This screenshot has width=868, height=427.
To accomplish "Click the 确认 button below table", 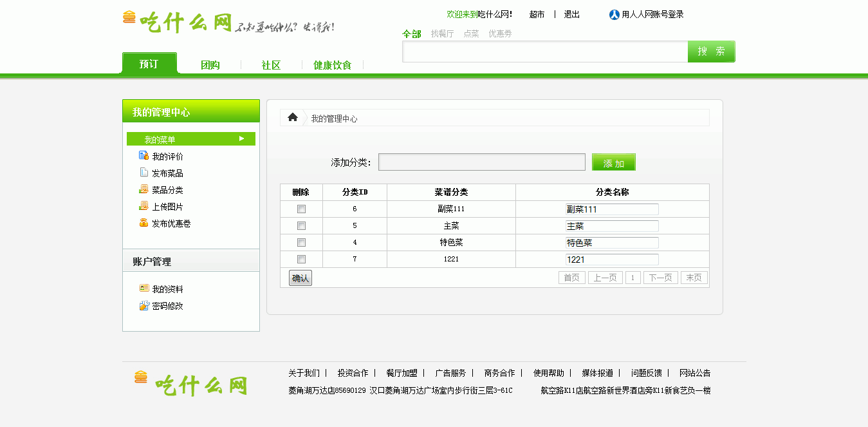I will 300,278.
